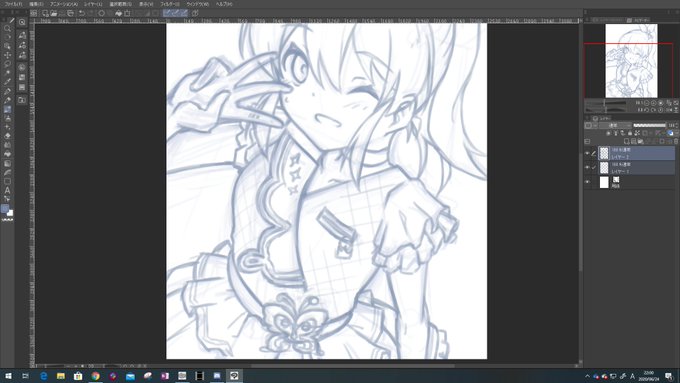Image resolution: width=680 pixels, height=383 pixels.
Task: Select the Zoom magnifier tool
Action: [7, 28]
